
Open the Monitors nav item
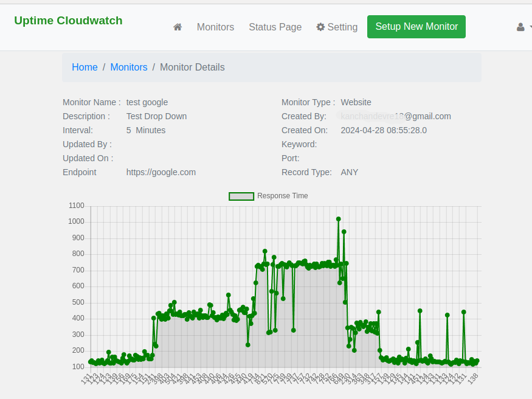click(215, 27)
